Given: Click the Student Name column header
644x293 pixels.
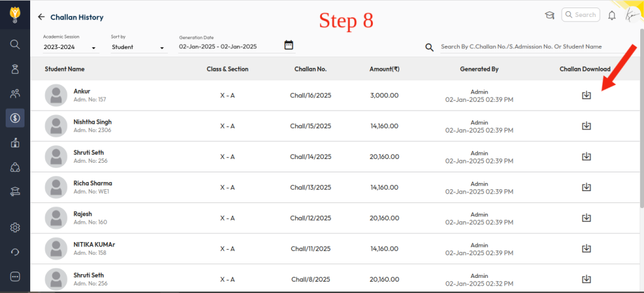Looking at the screenshot, I should [x=65, y=69].
